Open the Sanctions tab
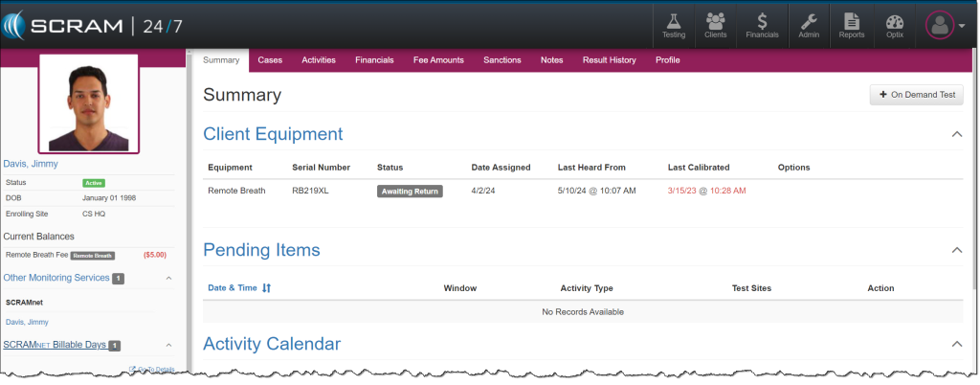Screen dimensions: 980x385 (501, 60)
